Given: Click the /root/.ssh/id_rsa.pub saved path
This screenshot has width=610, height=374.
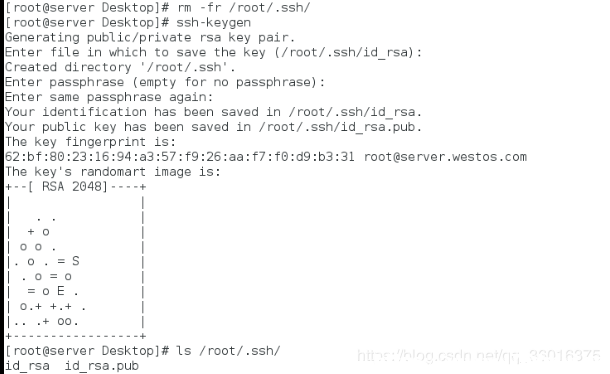Looking at the screenshot, I should (340, 127).
